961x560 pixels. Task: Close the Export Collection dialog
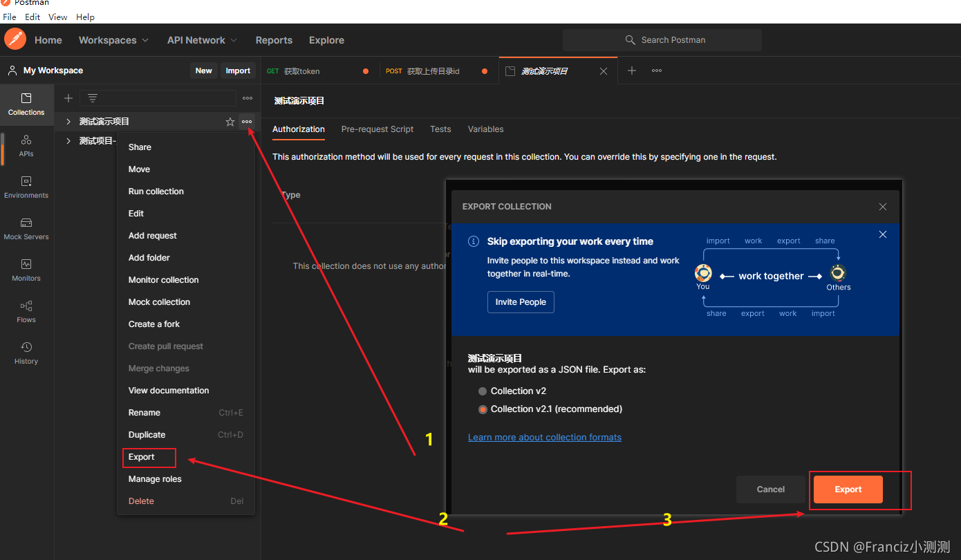[x=883, y=207]
